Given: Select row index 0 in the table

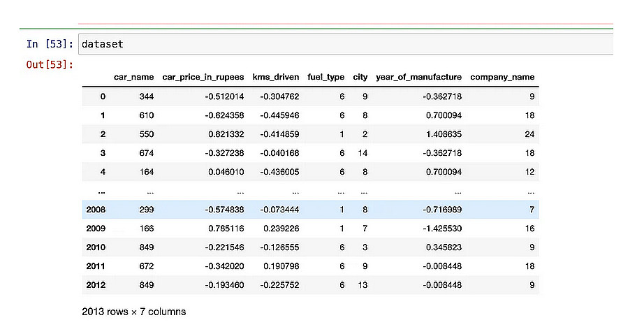Looking at the screenshot, I should point(103,96).
